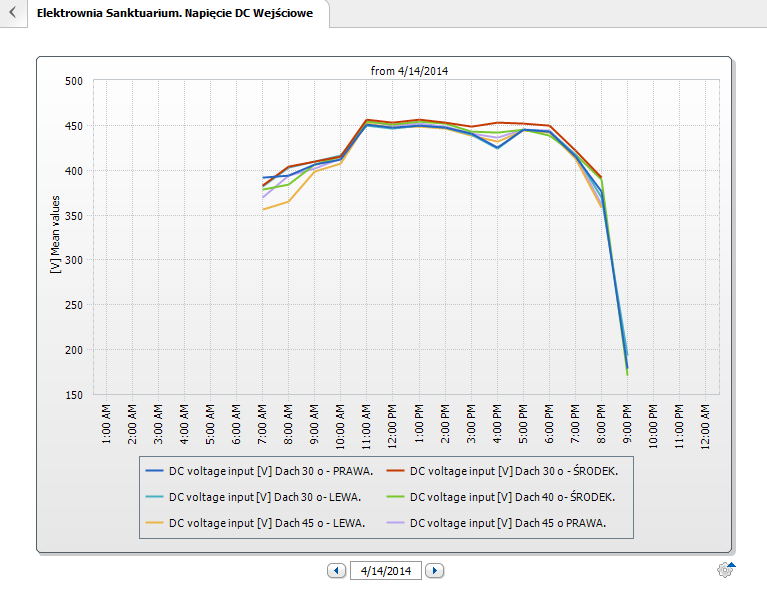Click the red legend line swatch
The image size is (767, 601).
point(395,471)
